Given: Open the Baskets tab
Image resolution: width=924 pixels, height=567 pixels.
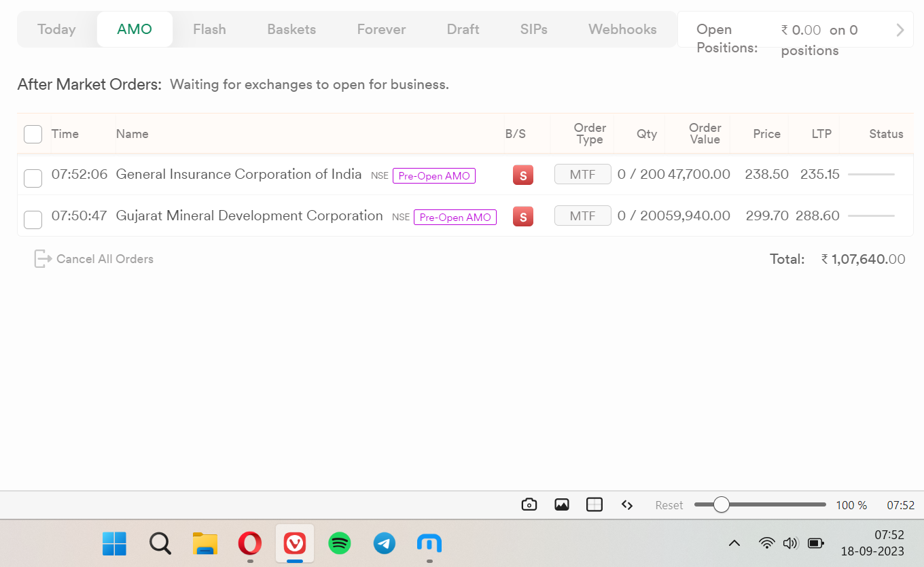Looking at the screenshot, I should tap(291, 29).
